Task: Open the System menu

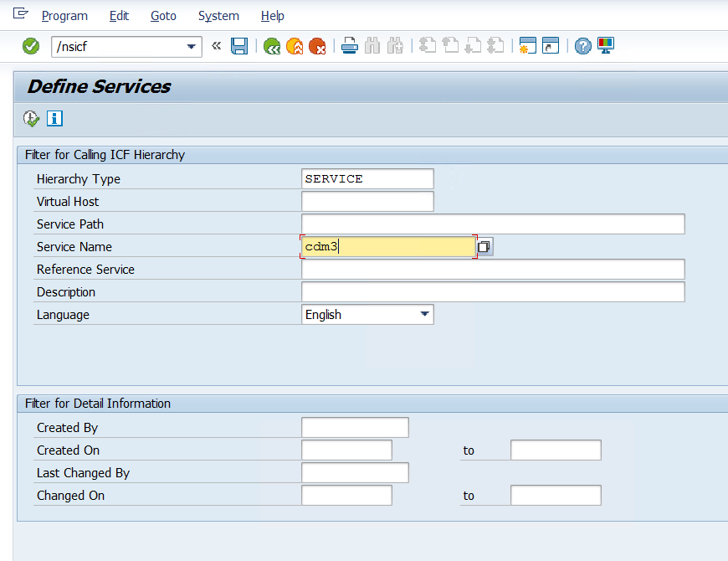Action: (218, 16)
